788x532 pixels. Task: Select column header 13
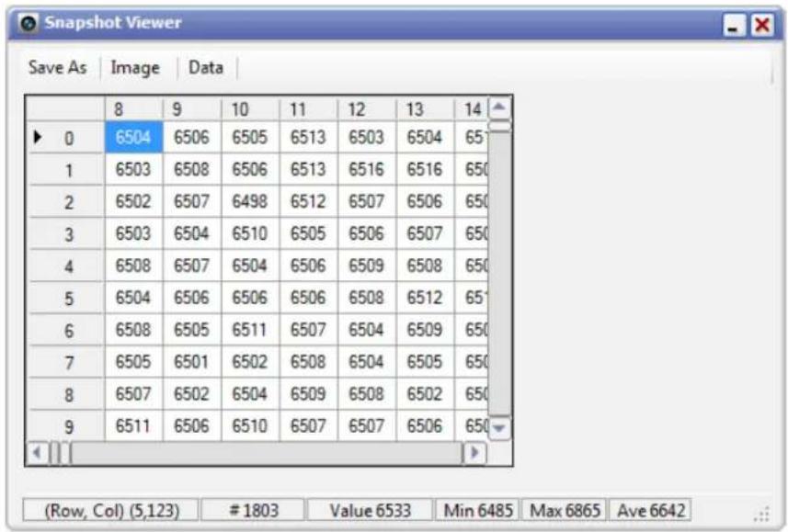pos(426,109)
